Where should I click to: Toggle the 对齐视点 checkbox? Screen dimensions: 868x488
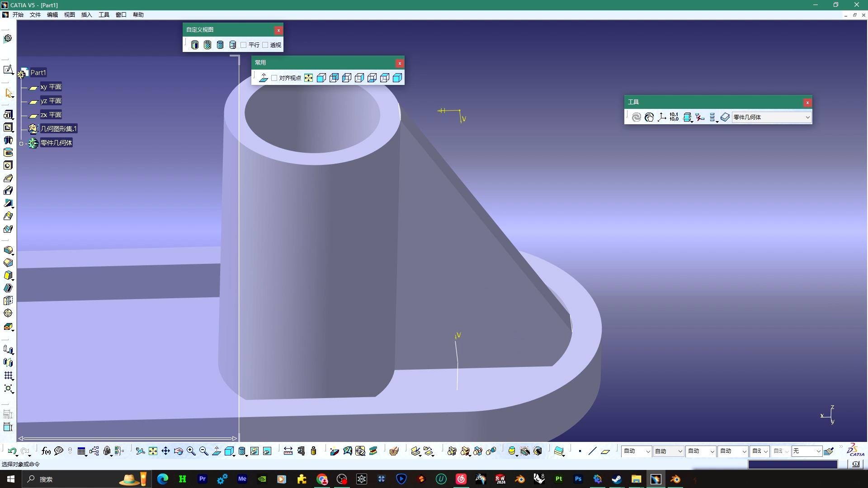tap(274, 78)
